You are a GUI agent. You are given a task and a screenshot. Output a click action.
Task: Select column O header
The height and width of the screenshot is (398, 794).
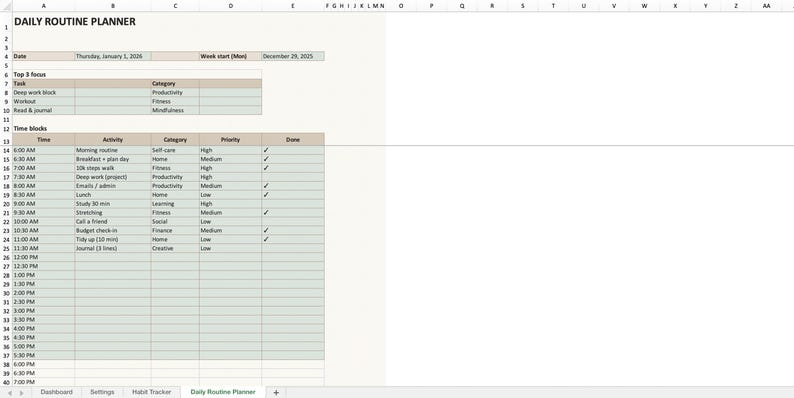pyautogui.click(x=401, y=6)
